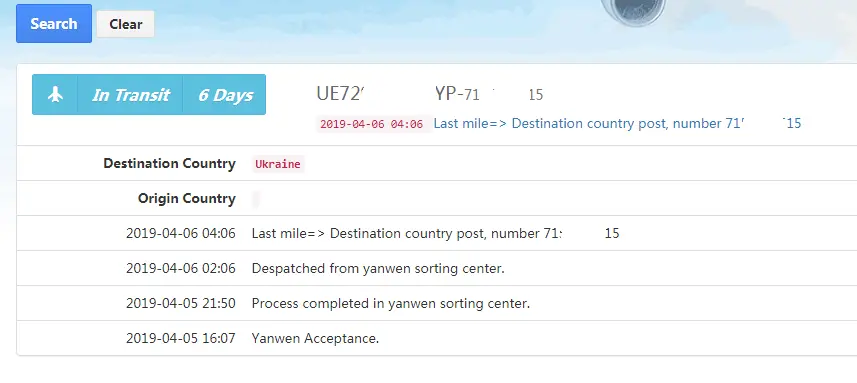The width and height of the screenshot is (857, 383).
Task: Click the blue Search button
Action: pyautogui.click(x=54, y=23)
